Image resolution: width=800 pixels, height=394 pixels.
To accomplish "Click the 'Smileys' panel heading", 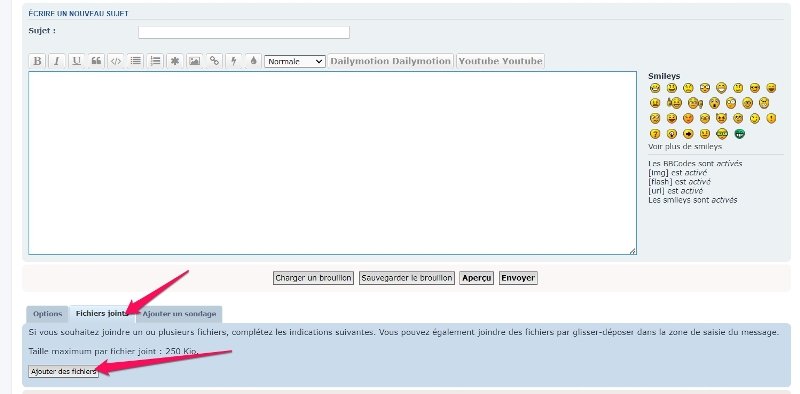I will pyautogui.click(x=664, y=76).
